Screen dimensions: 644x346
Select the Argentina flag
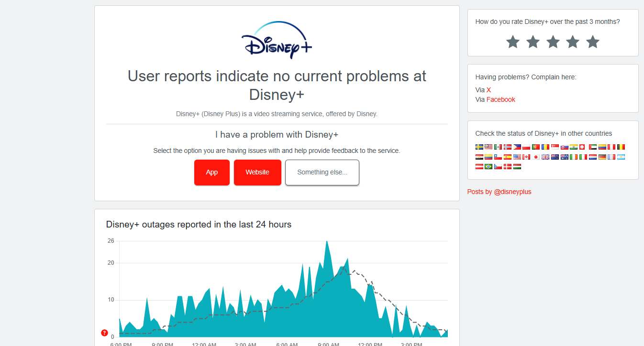[621, 157]
